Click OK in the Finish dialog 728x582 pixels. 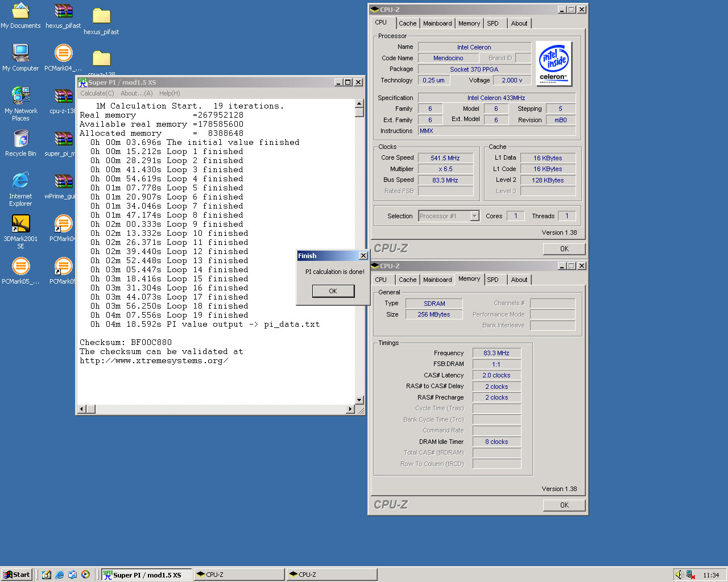(x=333, y=291)
